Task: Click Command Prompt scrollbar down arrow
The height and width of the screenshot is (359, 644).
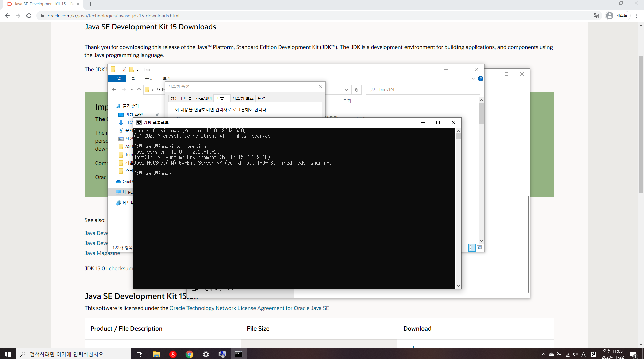Action: point(458,286)
